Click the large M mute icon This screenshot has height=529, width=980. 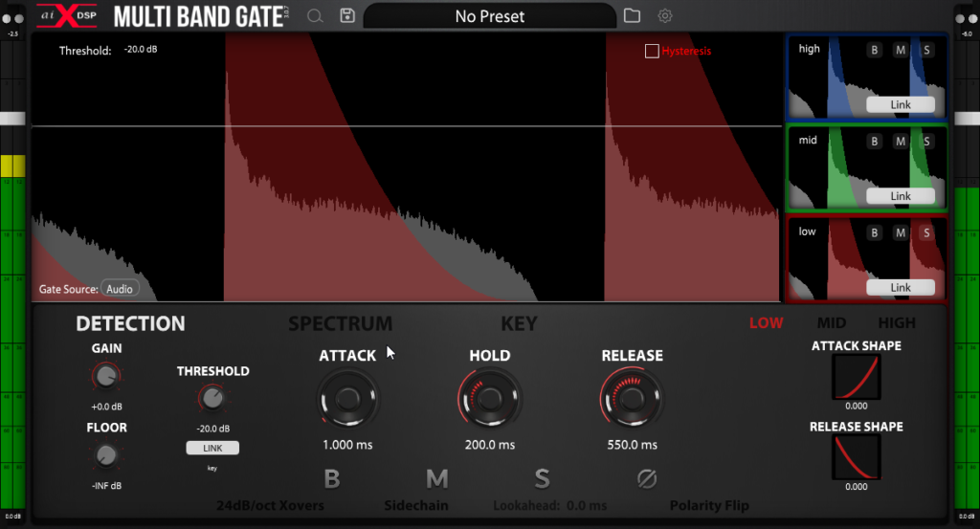436,478
